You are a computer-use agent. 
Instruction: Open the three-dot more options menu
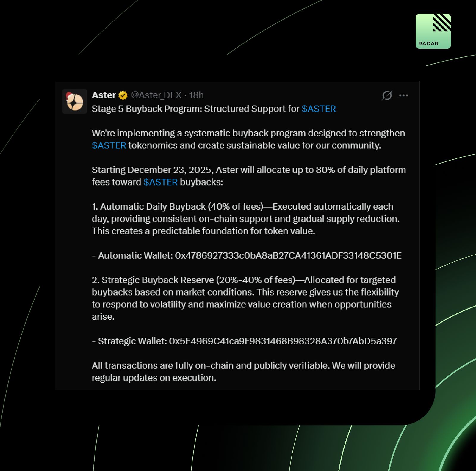tap(403, 95)
